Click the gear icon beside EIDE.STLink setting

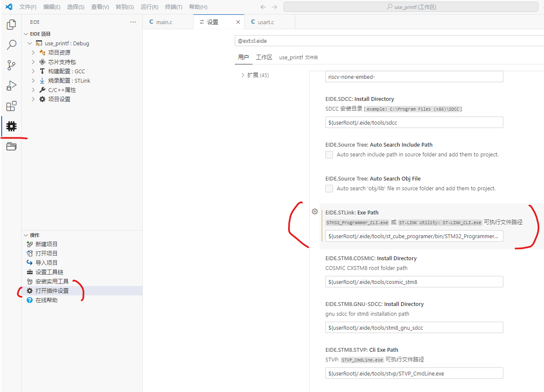coord(315,211)
